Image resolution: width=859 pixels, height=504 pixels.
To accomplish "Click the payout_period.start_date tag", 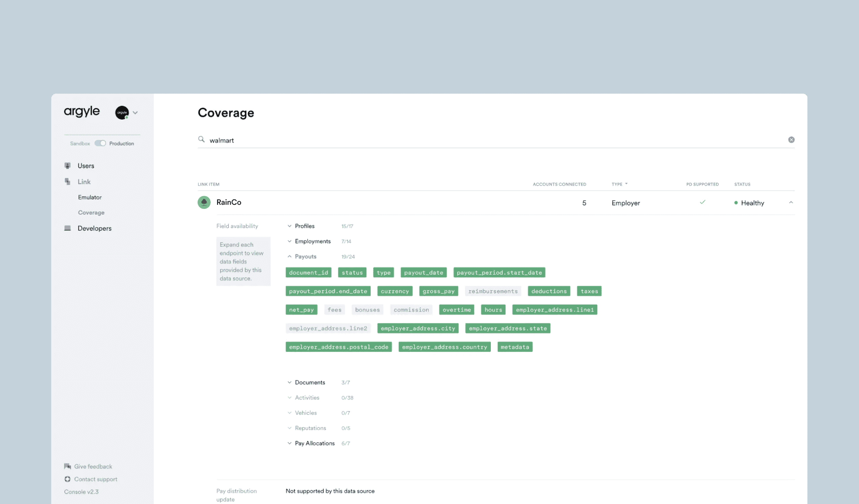I will point(499,273).
